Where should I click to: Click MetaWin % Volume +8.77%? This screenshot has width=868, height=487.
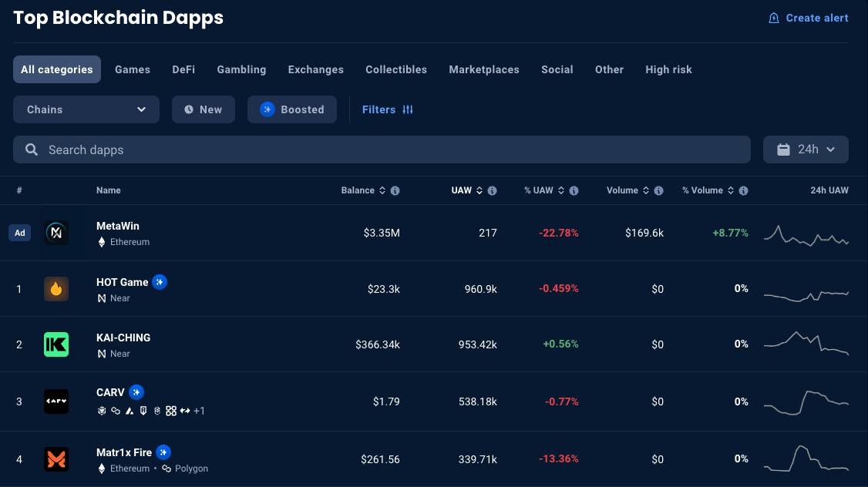730,233
